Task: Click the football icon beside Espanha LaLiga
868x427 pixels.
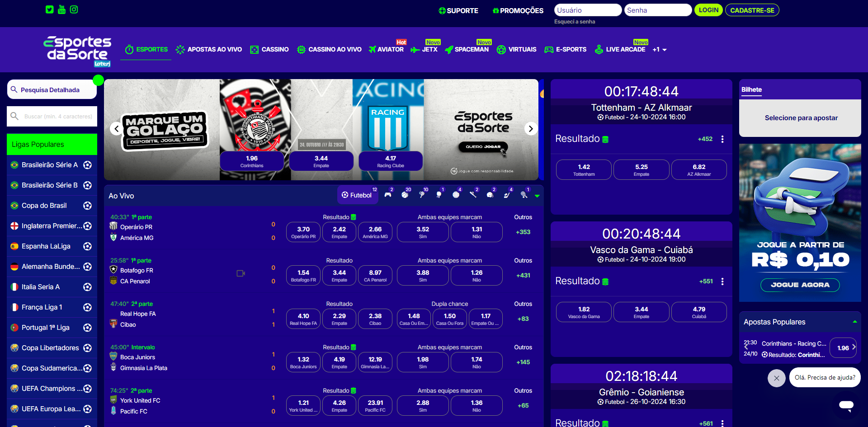Action: point(88,246)
